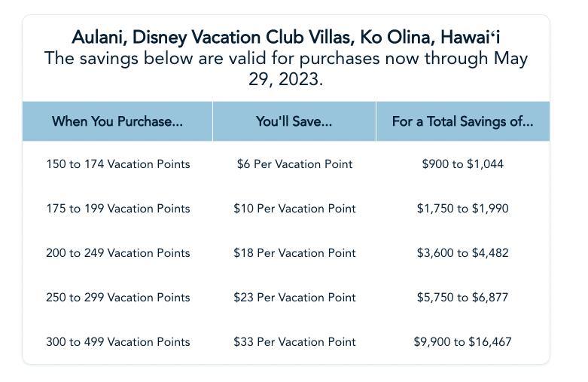Viewport: 588px width, 382px height.
Task: Click the 300 to 499 Vacation Points cell
Action: (x=117, y=342)
